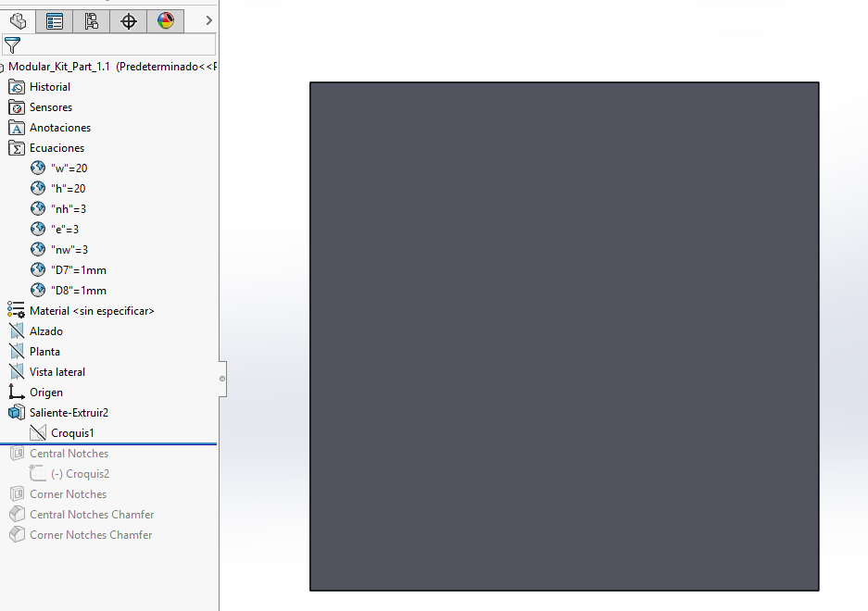The image size is (868, 611).
Task: Select the "D7"=1mm equation
Action: pos(79,270)
